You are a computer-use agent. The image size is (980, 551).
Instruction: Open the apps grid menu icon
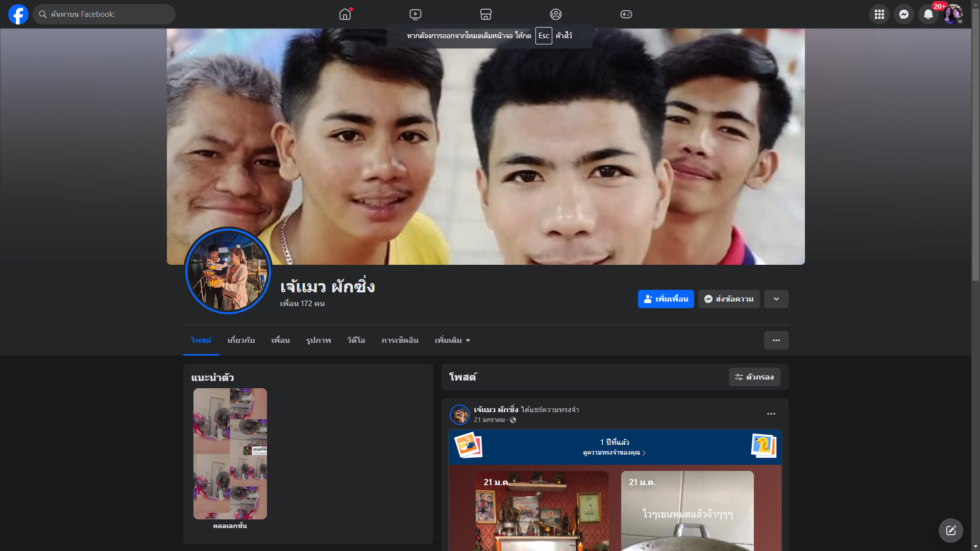[879, 14]
